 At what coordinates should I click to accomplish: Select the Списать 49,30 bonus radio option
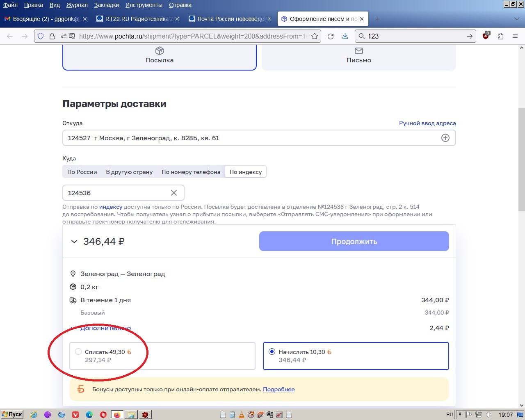[78, 352]
